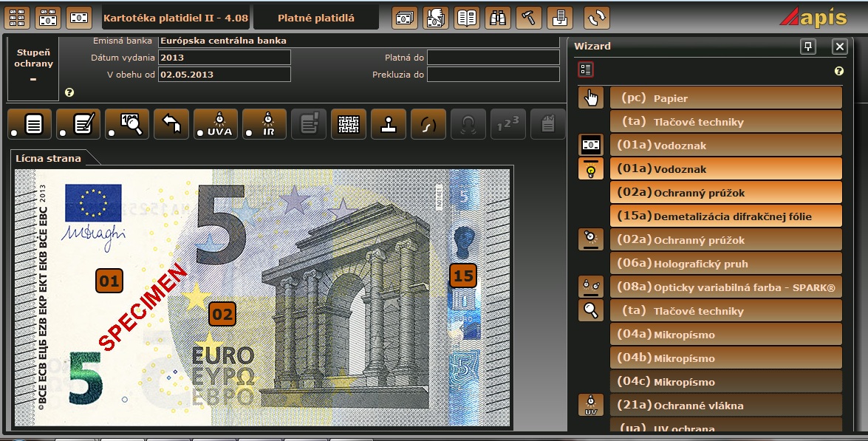Open (06a) Holografický pruh item
The width and height of the screenshot is (868, 441).
(x=725, y=264)
